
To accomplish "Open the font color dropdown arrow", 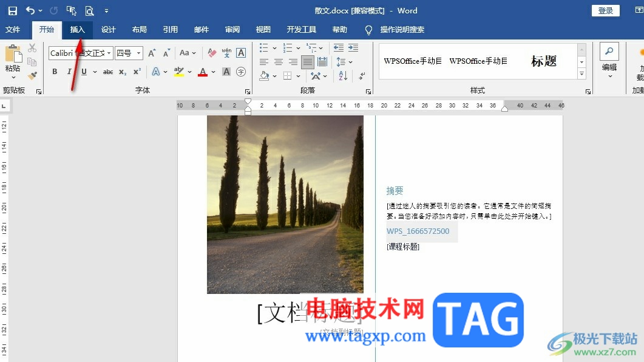I will click(214, 72).
